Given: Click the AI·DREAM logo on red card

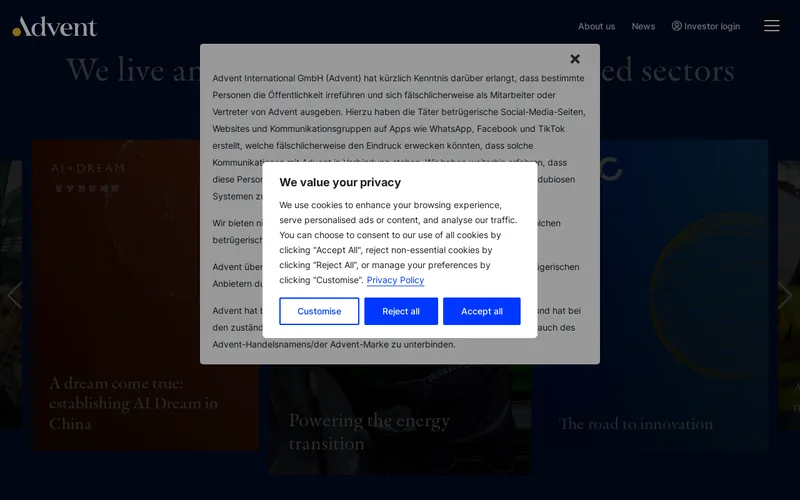Looking at the screenshot, I should [87, 177].
